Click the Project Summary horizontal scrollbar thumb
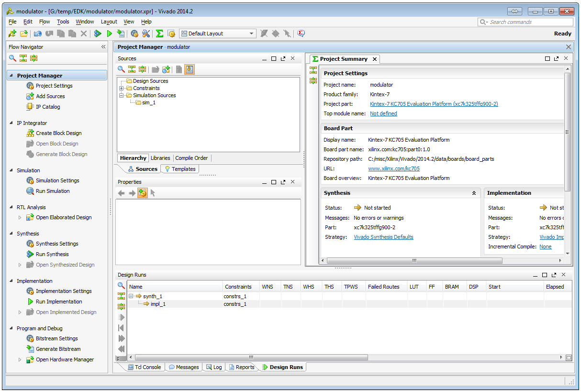The image size is (581, 392). tap(414, 261)
